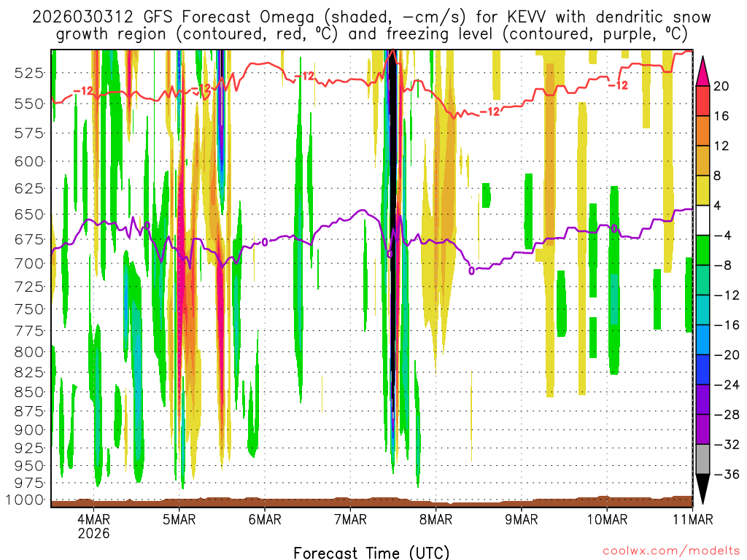Click the brown surface terrain band at chart bottom
This screenshot has height=560, width=747.
pyautogui.click(x=371, y=503)
